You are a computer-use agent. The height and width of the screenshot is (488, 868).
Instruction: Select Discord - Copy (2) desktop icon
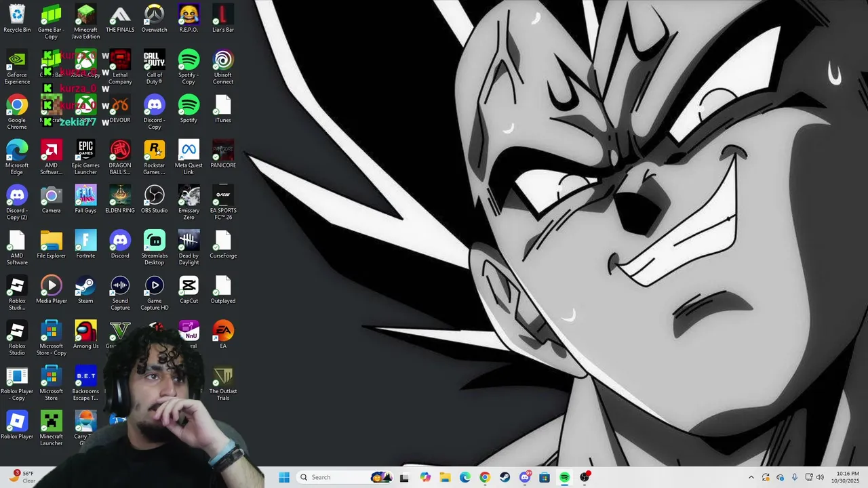(x=17, y=202)
